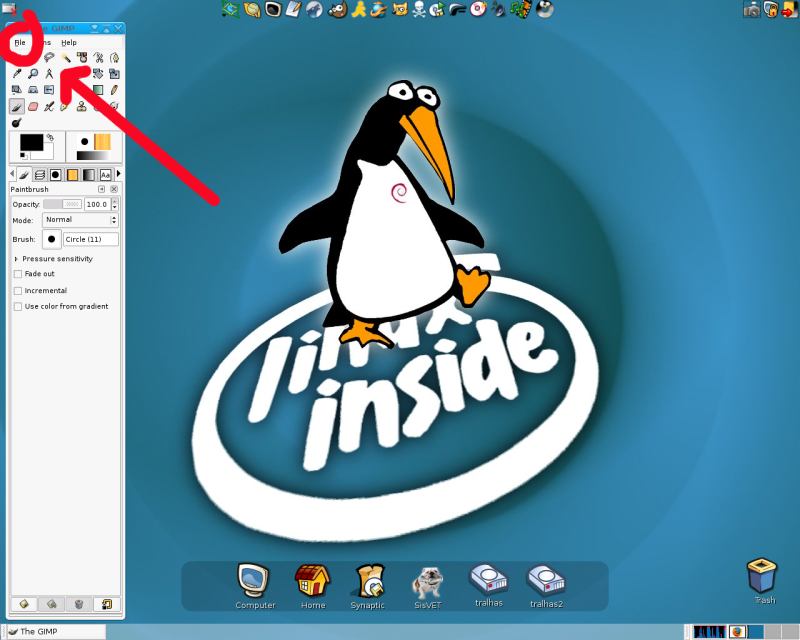Select the Free Select lasso tool
This screenshot has height=640, width=800.
click(x=49, y=57)
